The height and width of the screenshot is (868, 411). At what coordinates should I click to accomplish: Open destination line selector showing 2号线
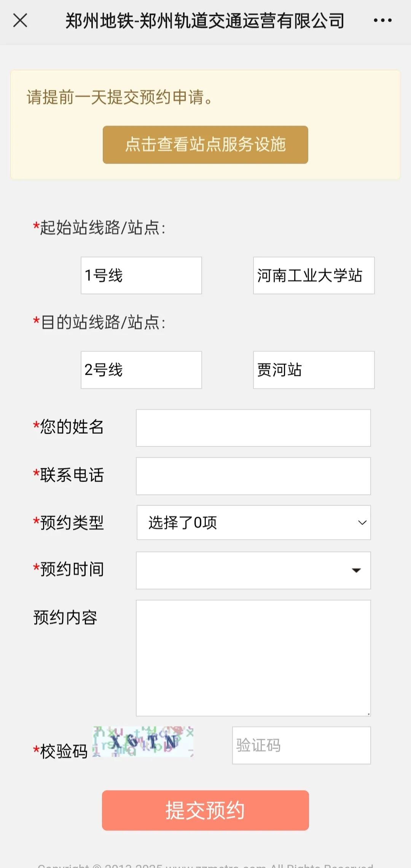pyautogui.click(x=141, y=370)
